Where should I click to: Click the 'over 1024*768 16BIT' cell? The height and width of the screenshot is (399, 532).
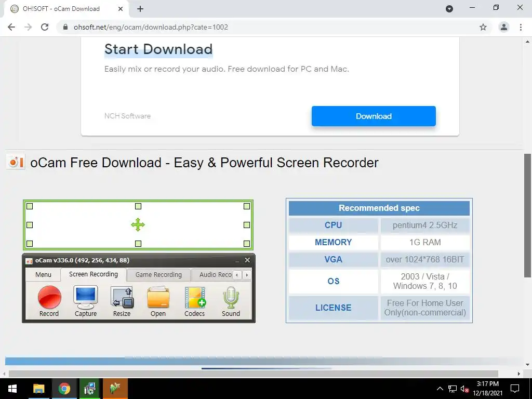tap(425, 260)
